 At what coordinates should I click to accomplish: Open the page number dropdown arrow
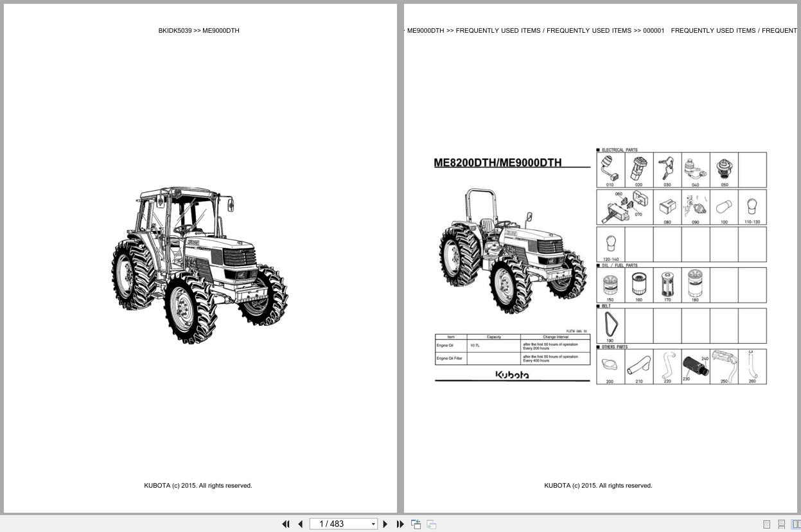point(373,524)
